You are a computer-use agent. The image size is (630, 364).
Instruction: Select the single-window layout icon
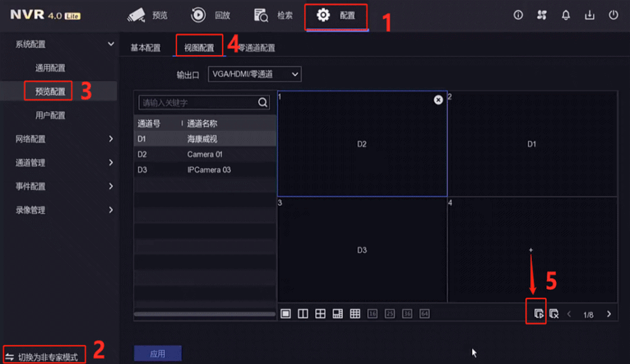(x=286, y=313)
